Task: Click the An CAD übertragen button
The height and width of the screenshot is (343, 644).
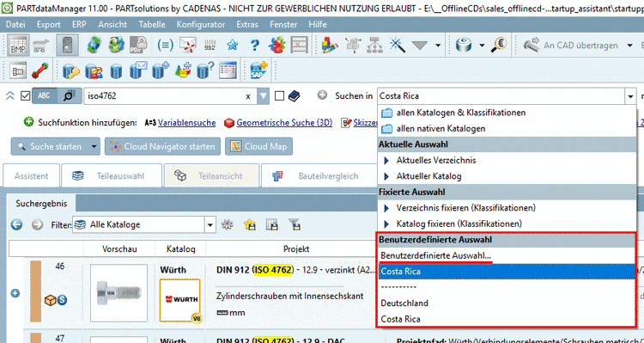Action: click(572, 46)
